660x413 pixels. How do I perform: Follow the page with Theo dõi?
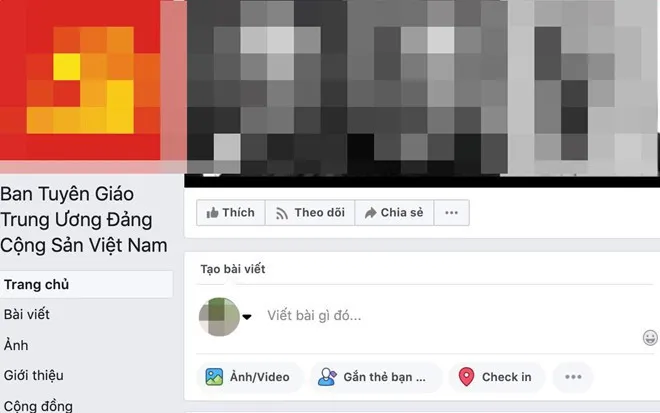click(310, 213)
